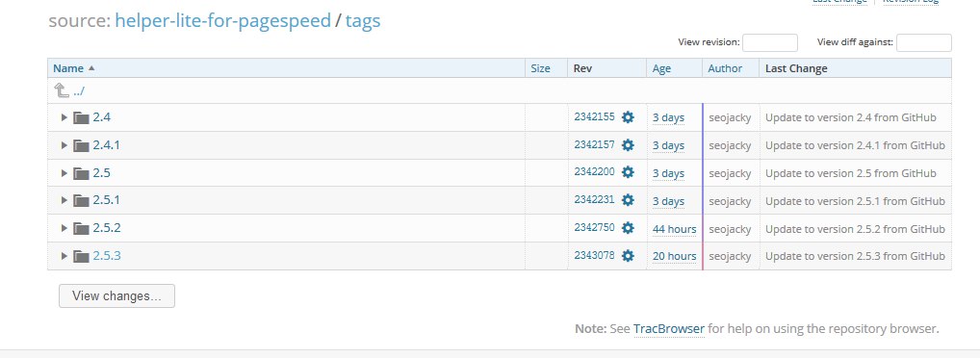Open the 2.5.1 tag folder link
The width and height of the screenshot is (980, 358).
tap(106, 200)
